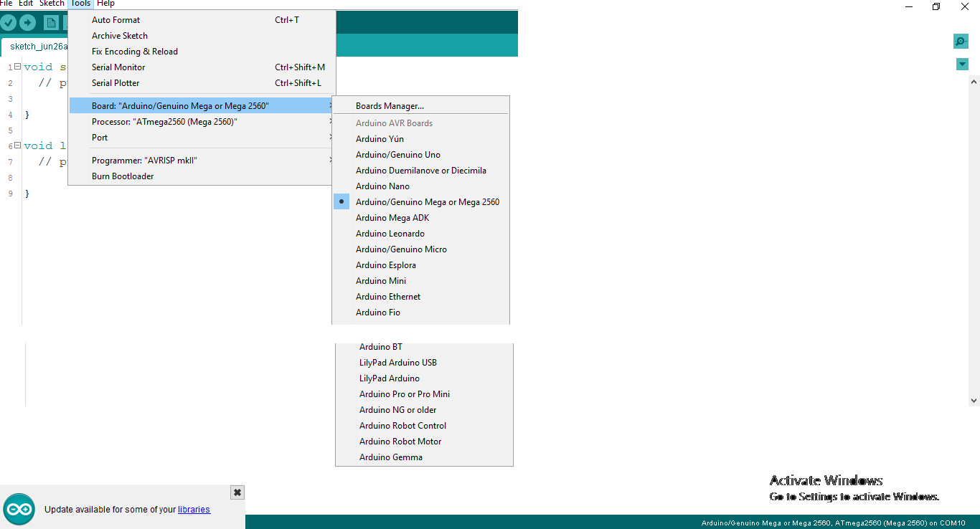Select the LilyPad Arduino USB board
Image resolution: width=980 pixels, height=529 pixels.
(424, 363)
